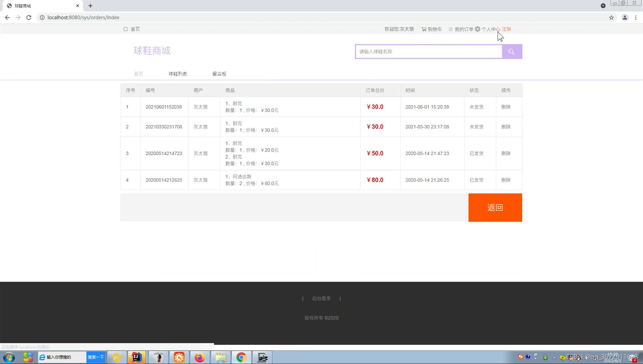Image resolution: width=643 pixels, height=364 pixels.
Task: Open a new browser tab
Action: pos(90,6)
